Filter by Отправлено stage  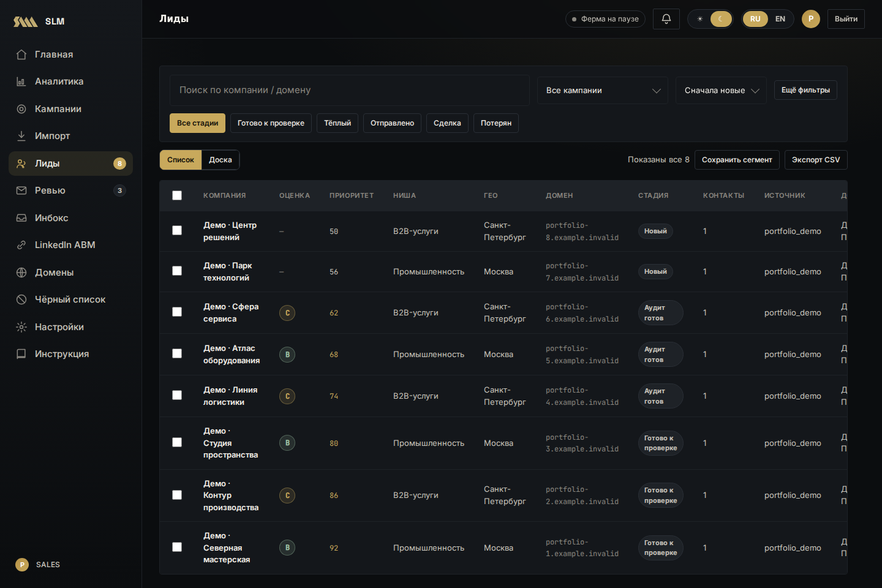[x=392, y=123]
